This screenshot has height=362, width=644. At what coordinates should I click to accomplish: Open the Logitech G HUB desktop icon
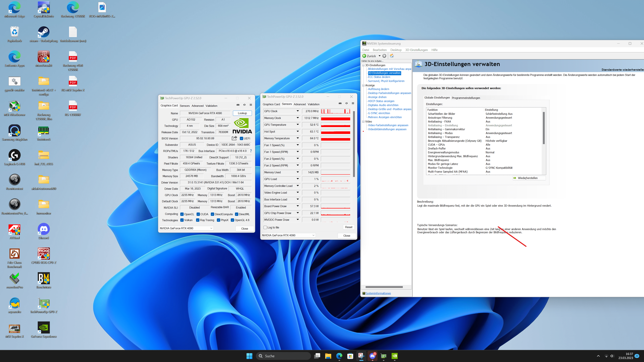click(x=14, y=158)
